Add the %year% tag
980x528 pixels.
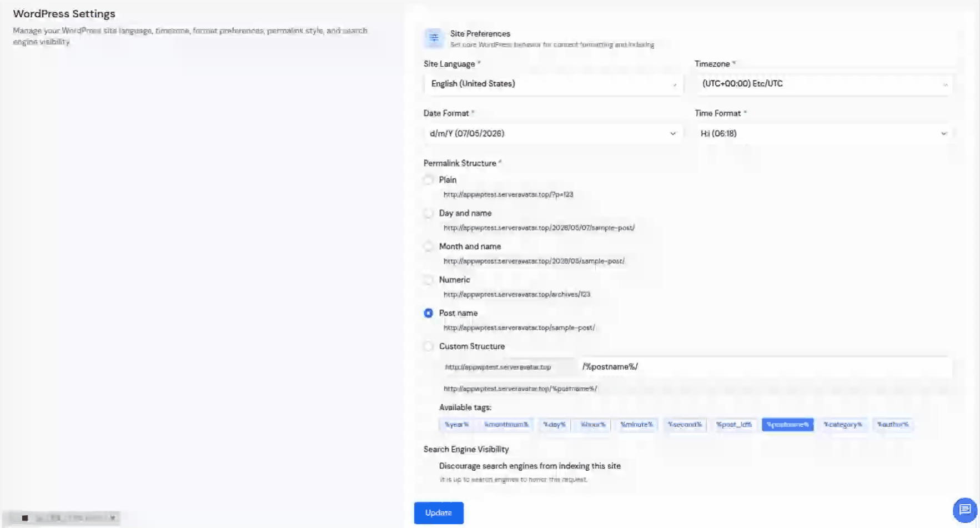click(456, 425)
